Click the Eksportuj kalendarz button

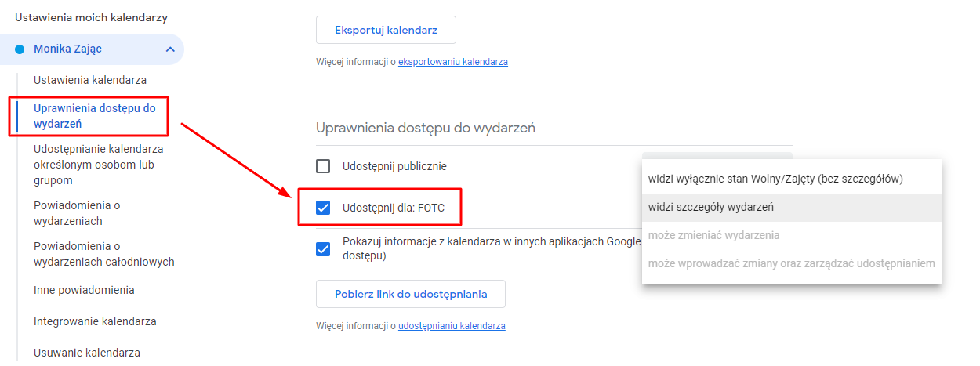[386, 30]
